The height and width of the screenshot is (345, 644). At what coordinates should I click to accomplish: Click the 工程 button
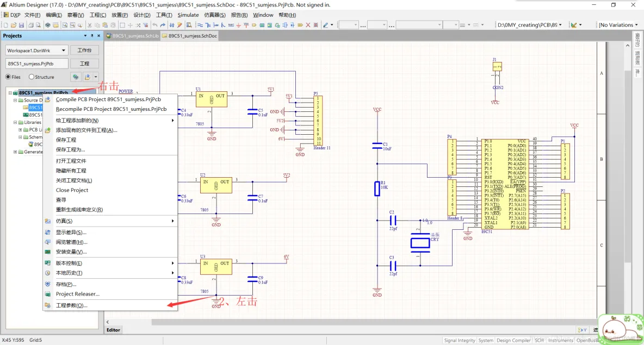click(x=84, y=64)
